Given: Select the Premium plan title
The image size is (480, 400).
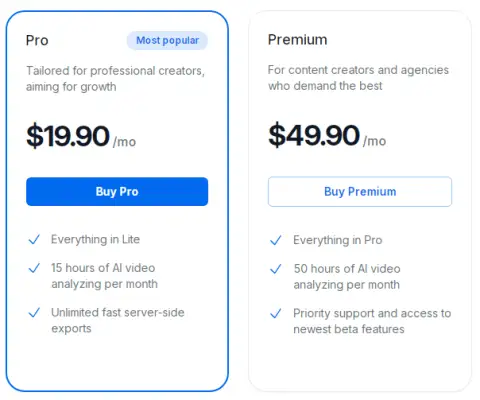Looking at the screenshot, I should pos(298,40).
